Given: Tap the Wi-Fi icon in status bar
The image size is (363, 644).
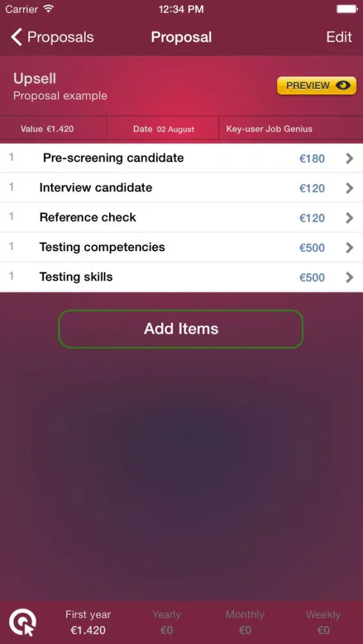Looking at the screenshot, I should [48, 8].
